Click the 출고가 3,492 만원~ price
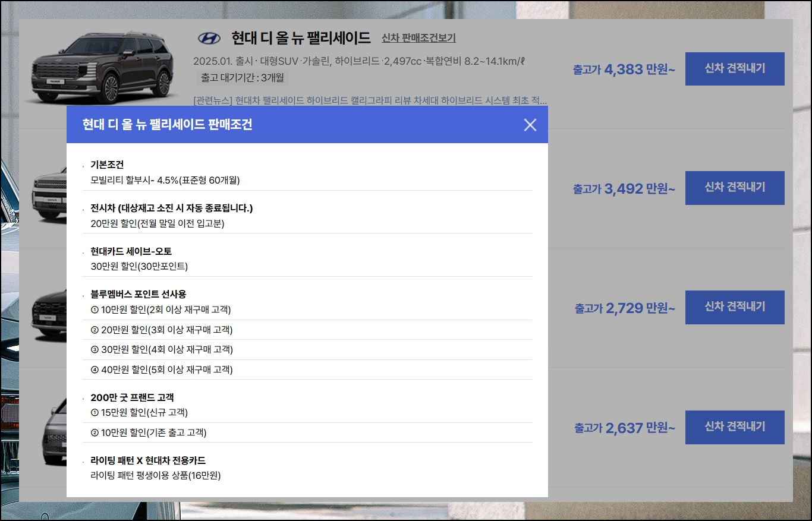The height and width of the screenshot is (521, 812). point(624,189)
